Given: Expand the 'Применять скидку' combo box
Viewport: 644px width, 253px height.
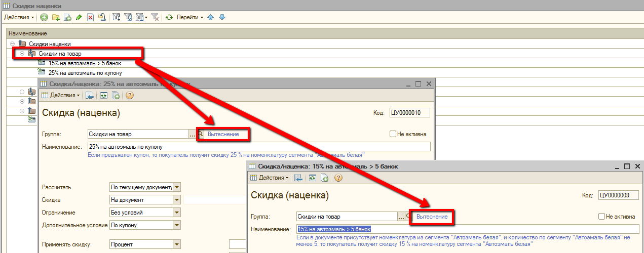Looking at the screenshot, I should click(x=177, y=244).
